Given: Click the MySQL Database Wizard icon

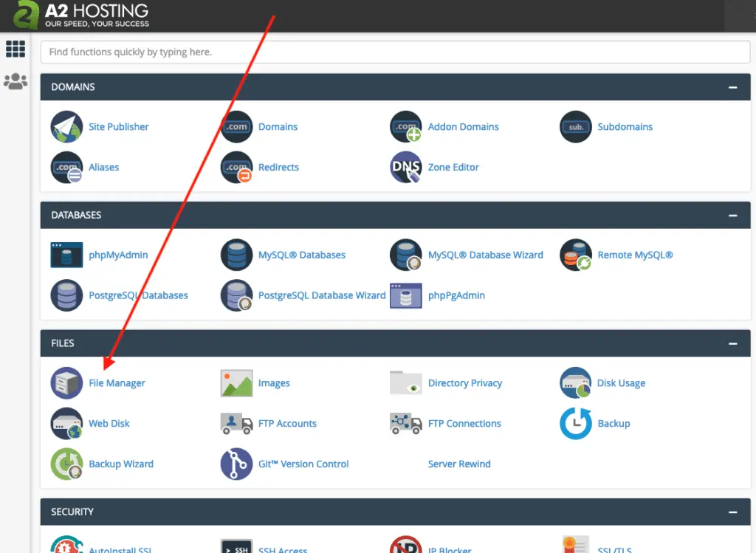Looking at the screenshot, I should point(405,255).
